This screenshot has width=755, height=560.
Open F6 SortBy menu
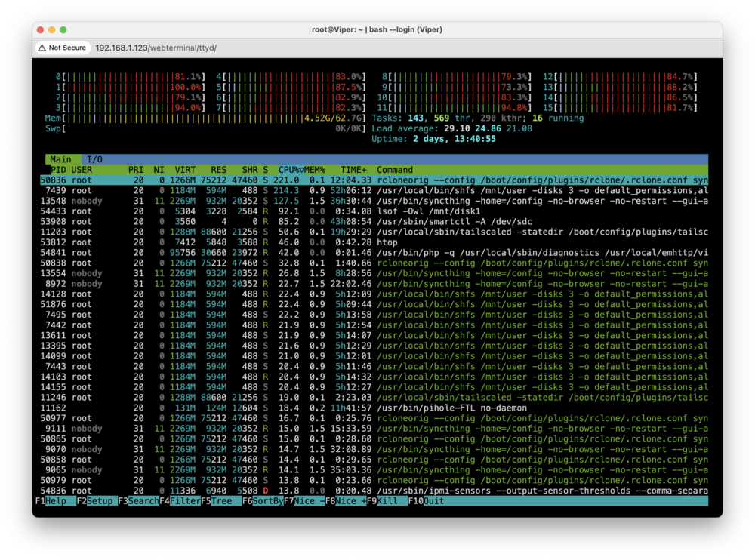tap(263, 501)
